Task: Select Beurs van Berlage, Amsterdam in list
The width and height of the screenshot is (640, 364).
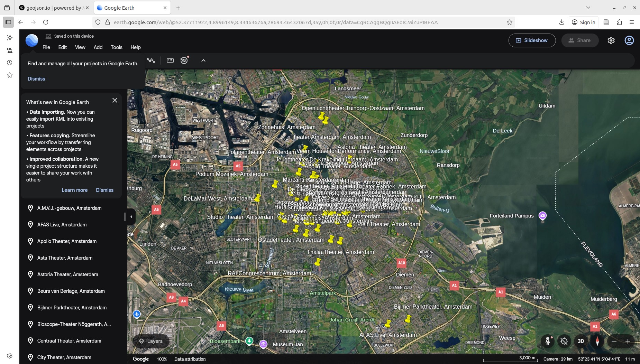Action: pyautogui.click(x=74, y=291)
